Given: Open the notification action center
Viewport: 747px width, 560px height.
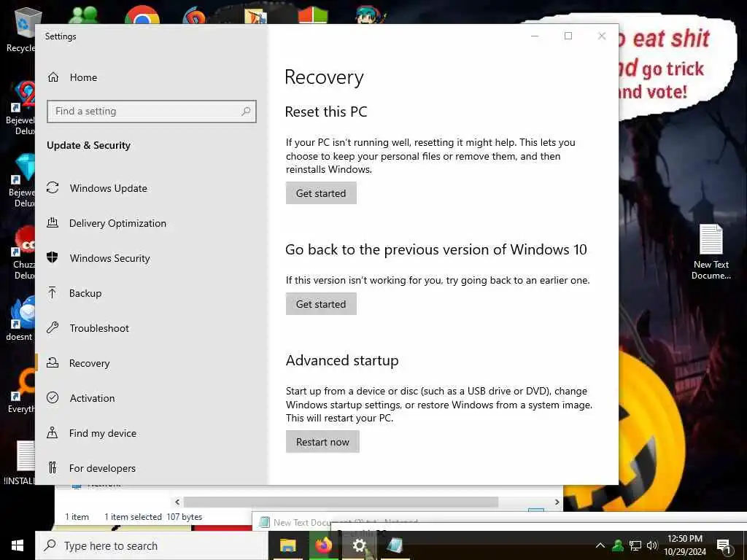Looking at the screenshot, I should coord(724,545).
